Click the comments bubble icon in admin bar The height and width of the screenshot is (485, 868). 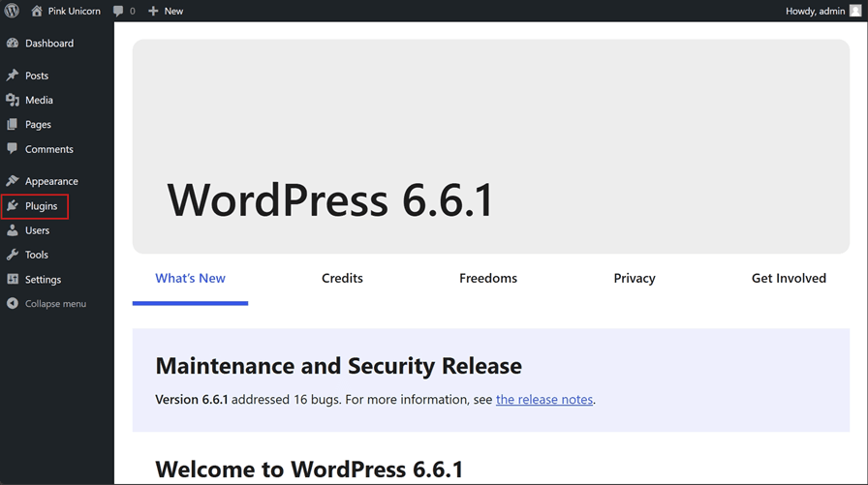click(x=118, y=11)
